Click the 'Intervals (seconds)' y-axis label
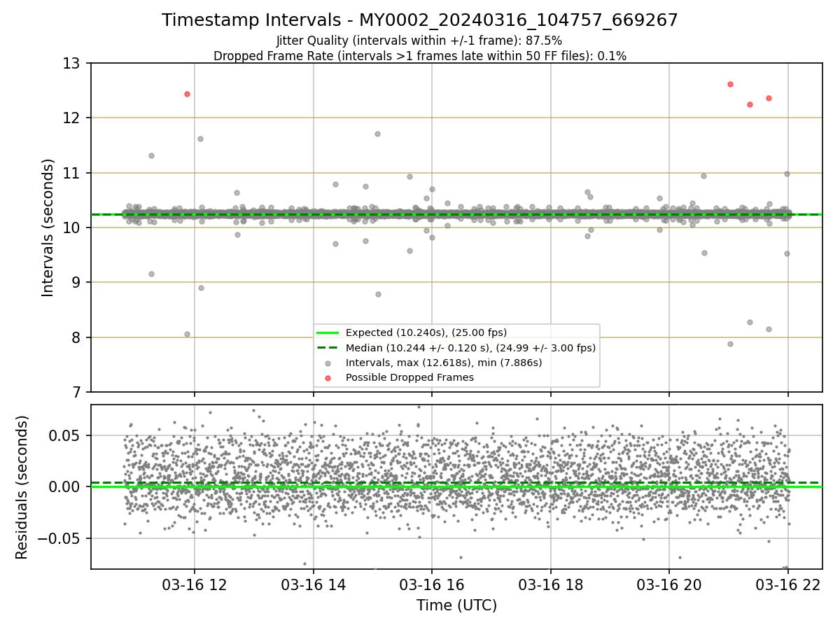840x630 pixels. pyautogui.click(x=48, y=227)
